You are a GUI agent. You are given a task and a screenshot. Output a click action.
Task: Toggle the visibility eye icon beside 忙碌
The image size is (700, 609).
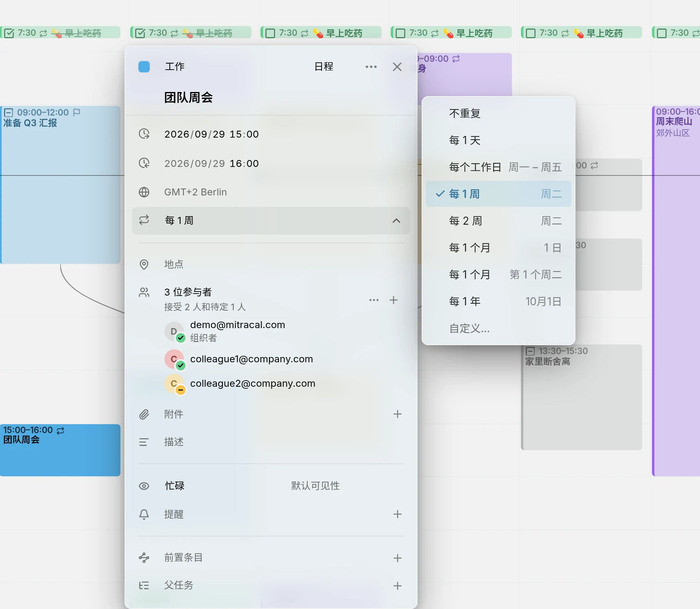click(x=144, y=486)
